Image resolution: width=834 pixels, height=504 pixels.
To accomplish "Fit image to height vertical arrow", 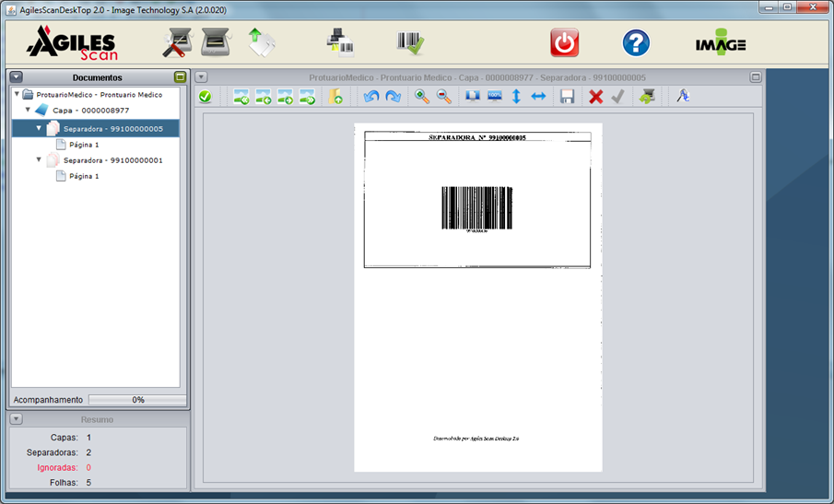I will (516, 97).
